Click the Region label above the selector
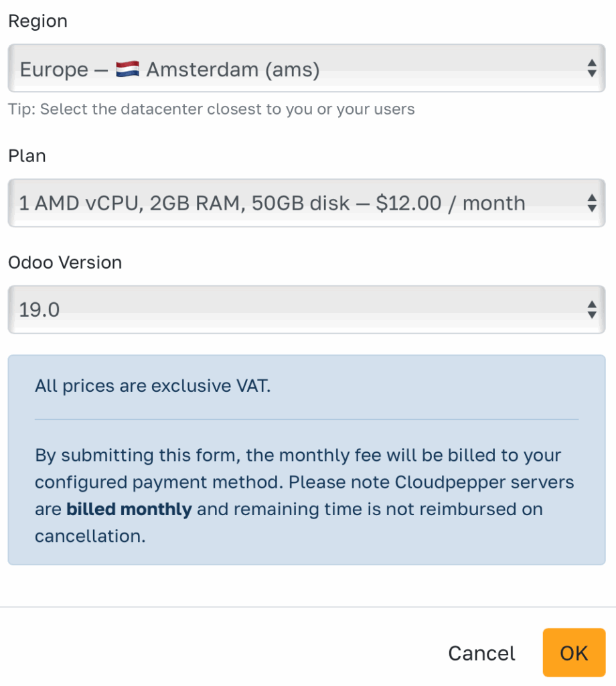Screen dimensions: 616x686 point(37,21)
